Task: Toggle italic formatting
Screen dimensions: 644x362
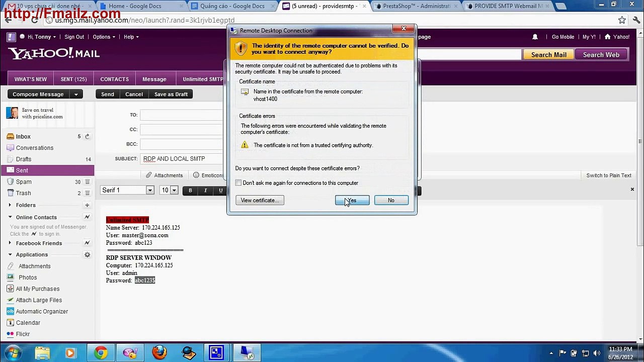Action: point(205,191)
